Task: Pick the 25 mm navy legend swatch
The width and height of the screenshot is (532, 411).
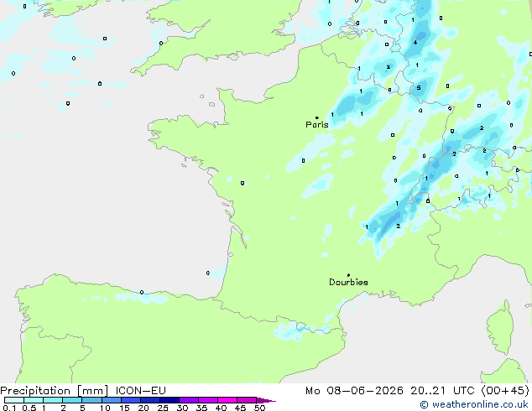Action: pyautogui.click(x=169, y=400)
